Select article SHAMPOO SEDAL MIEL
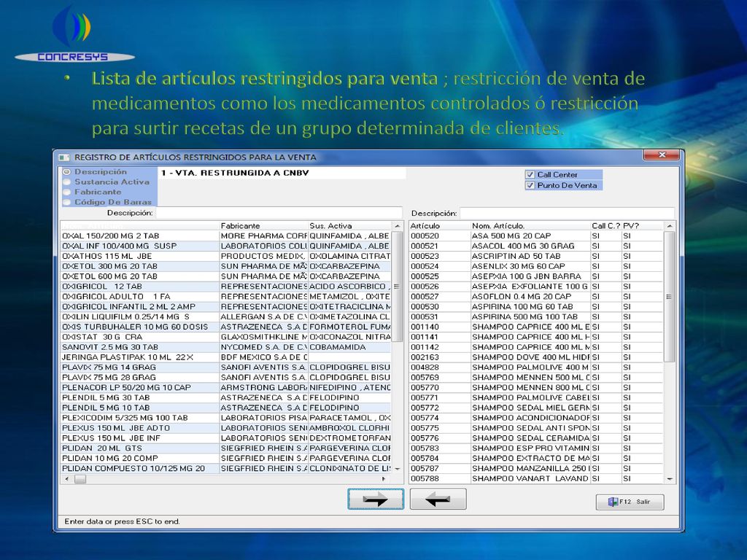The width and height of the screenshot is (747, 560). [536, 408]
